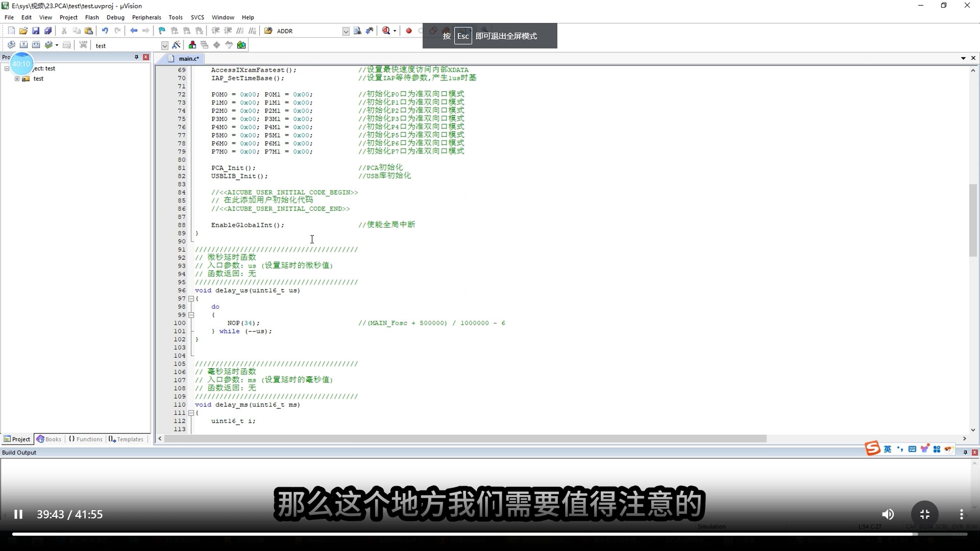Viewport: 980px width, 551px height.
Task: Mute the video volume
Action: pyautogui.click(x=888, y=514)
